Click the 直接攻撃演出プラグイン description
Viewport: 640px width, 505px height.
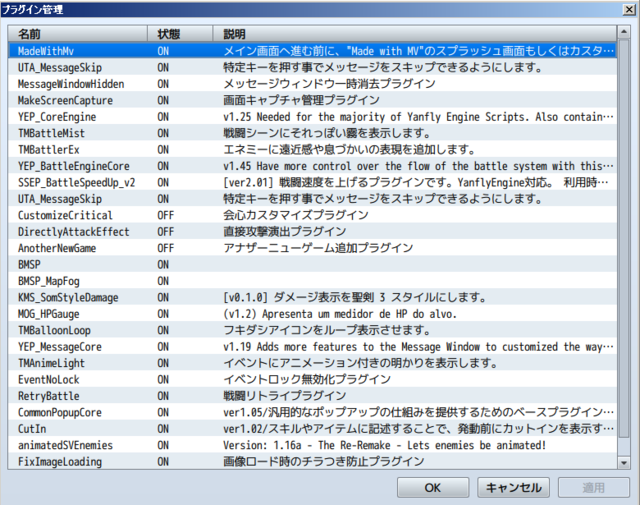click(x=285, y=232)
